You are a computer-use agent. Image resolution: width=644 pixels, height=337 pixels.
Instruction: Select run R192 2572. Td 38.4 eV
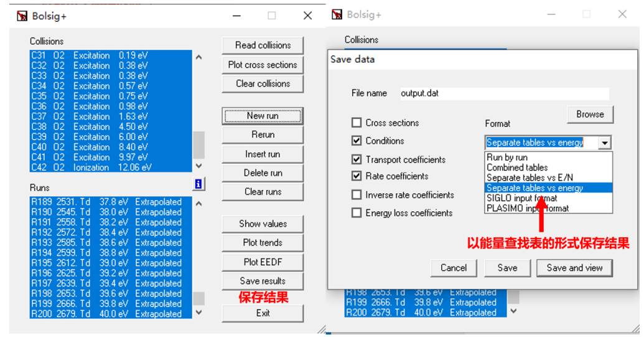tap(111, 232)
